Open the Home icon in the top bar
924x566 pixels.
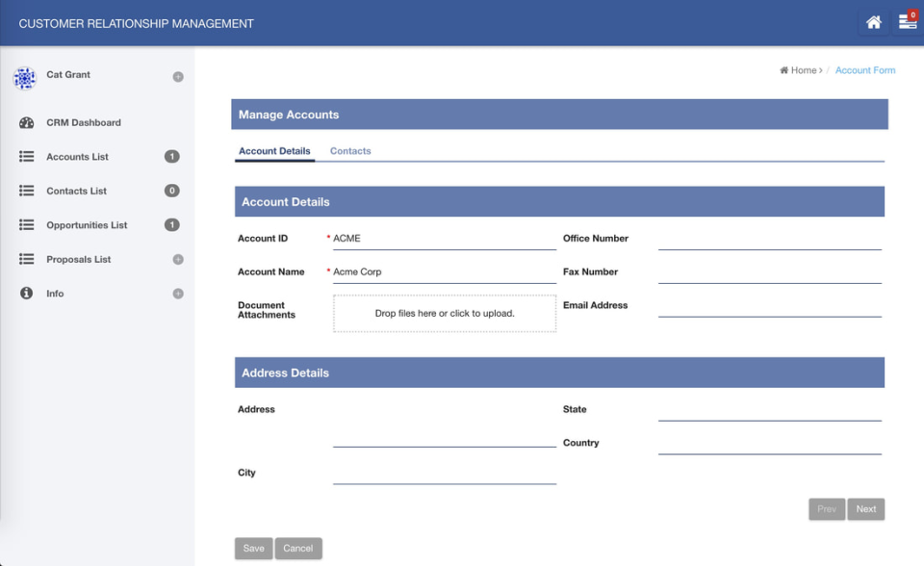tap(873, 21)
